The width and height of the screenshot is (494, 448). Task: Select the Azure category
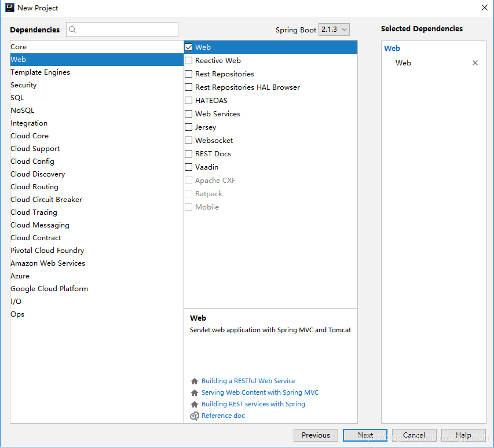click(97, 276)
